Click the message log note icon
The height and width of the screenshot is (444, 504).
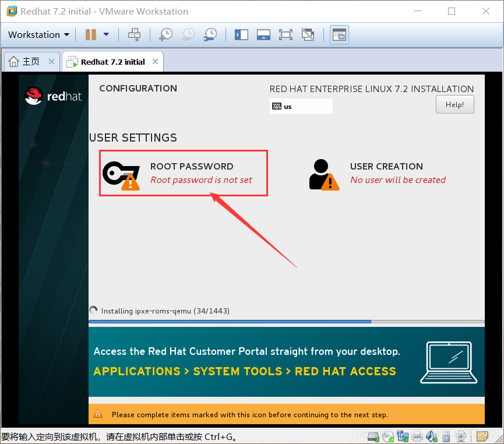[x=482, y=436]
